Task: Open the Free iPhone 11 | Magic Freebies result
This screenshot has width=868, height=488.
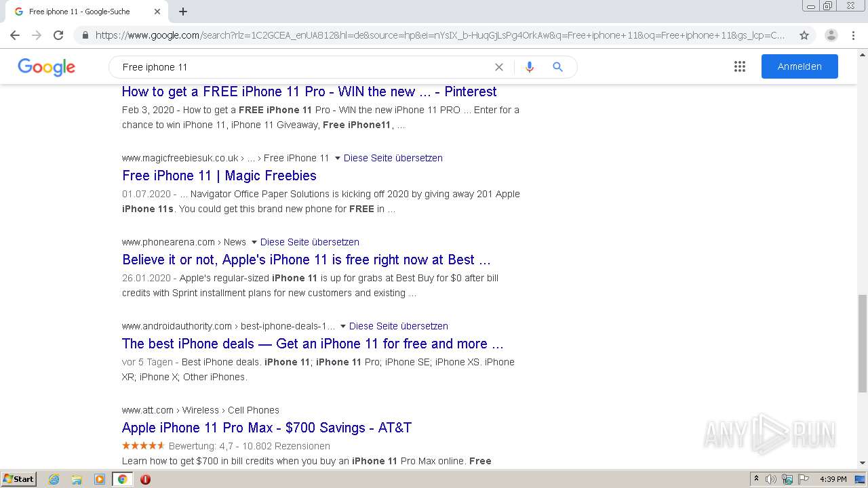Action: [x=219, y=176]
